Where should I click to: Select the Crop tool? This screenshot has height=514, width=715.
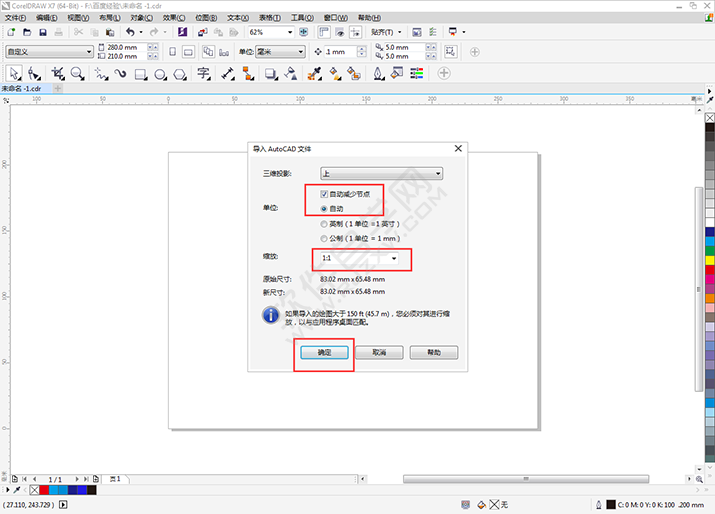(57, 73)
